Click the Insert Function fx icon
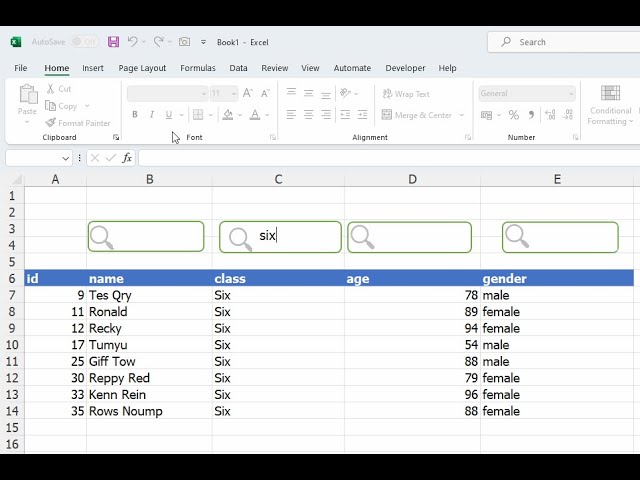The width and height of the screenshot is (640, 480). tap(127, 158)
